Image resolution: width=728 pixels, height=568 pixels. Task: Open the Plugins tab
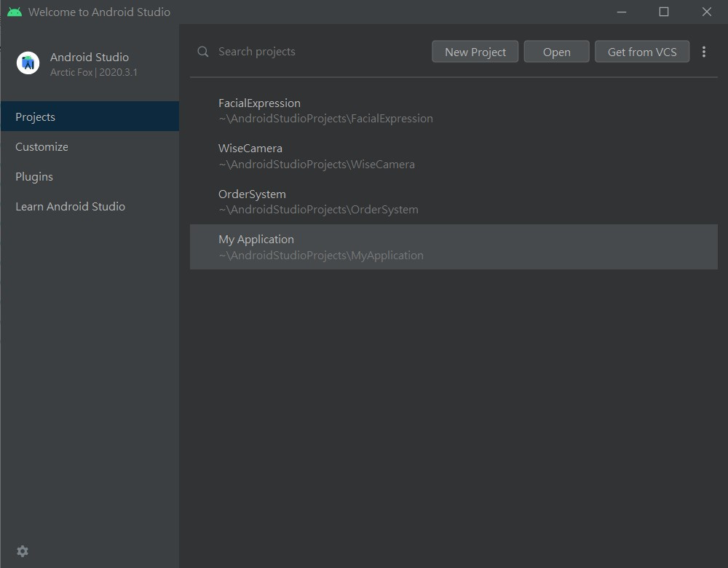[90, 176]
